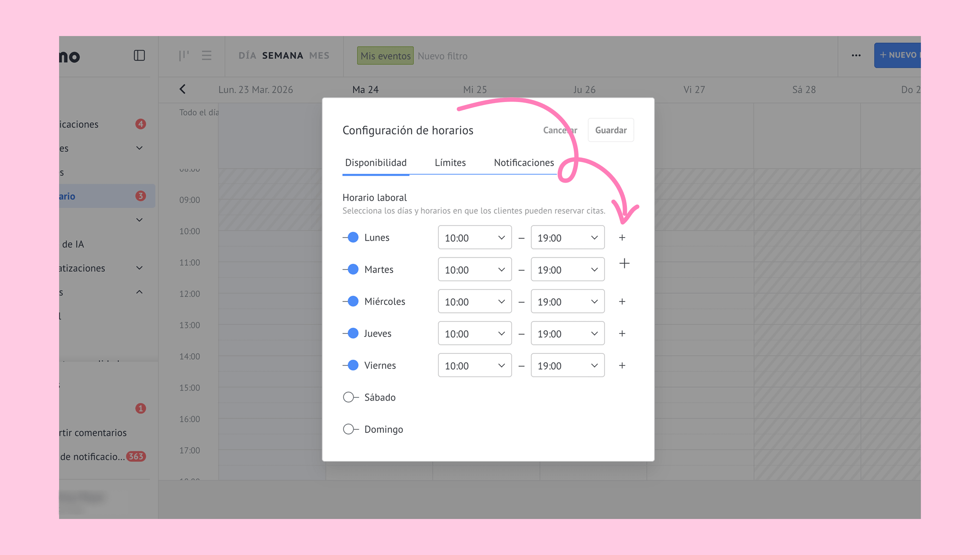The height and width of the screenshot is (555, 980).
Task: Enable the Domingo availability toggle
Action: pyautogui.click(x=351, y=429)
